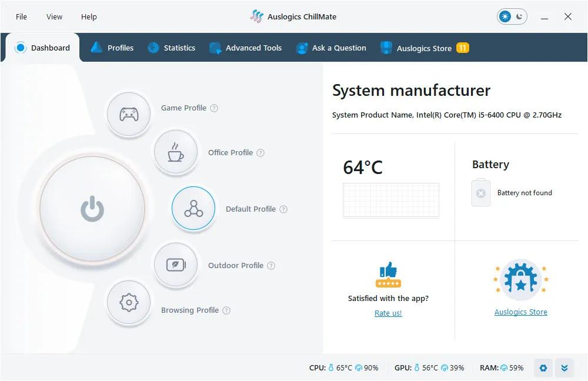
Task: Open the Auslogics Store link
Action: 521,312
